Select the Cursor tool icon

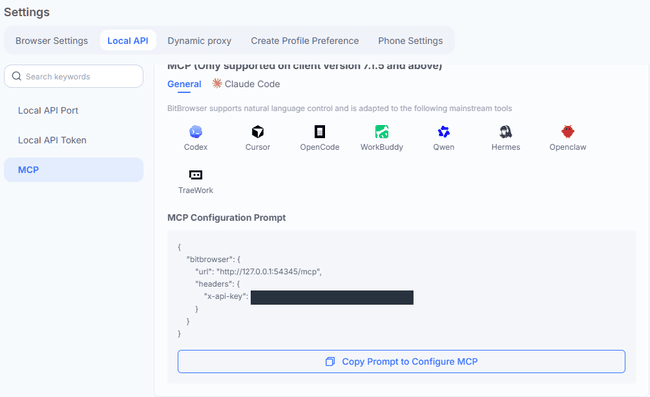point(257,132)
